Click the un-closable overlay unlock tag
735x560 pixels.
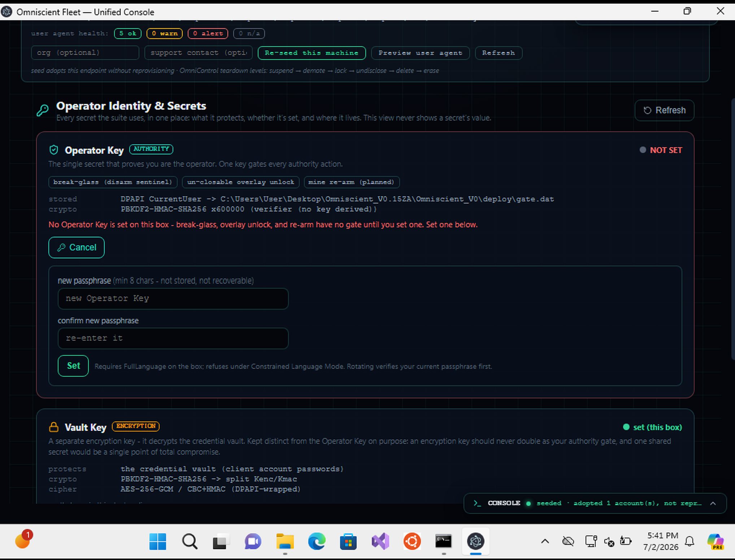pyautogui.click(x=241, y=182)
